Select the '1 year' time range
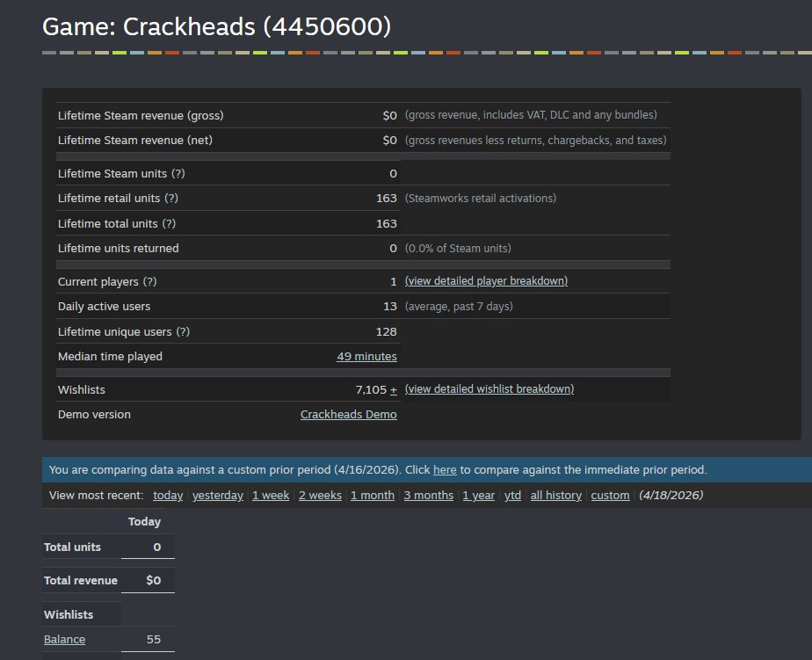This screenshot has height=660, width=812. (478, 496)
